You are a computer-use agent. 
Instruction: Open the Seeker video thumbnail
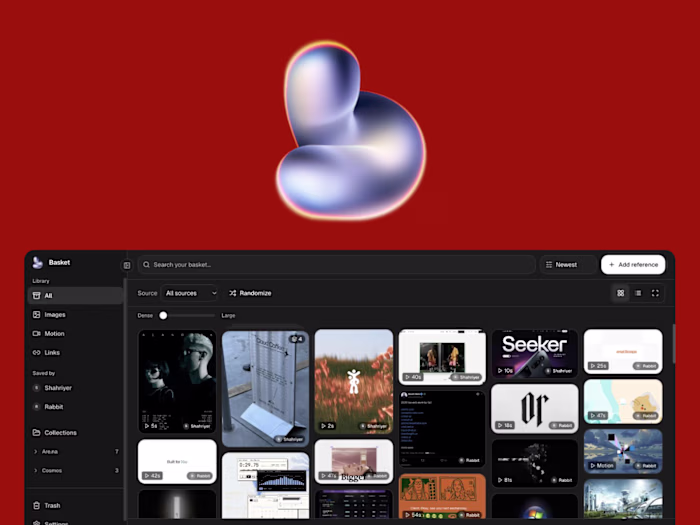coord(534,354)
